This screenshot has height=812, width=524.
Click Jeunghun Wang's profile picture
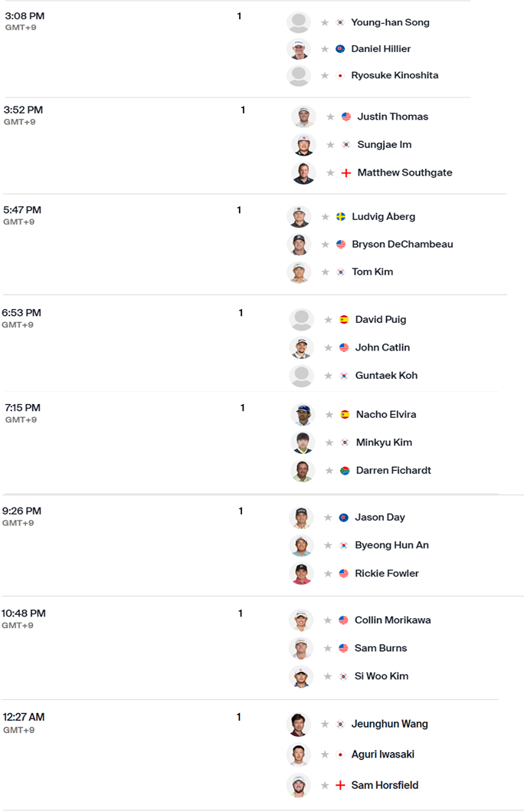tap(299, 724)
